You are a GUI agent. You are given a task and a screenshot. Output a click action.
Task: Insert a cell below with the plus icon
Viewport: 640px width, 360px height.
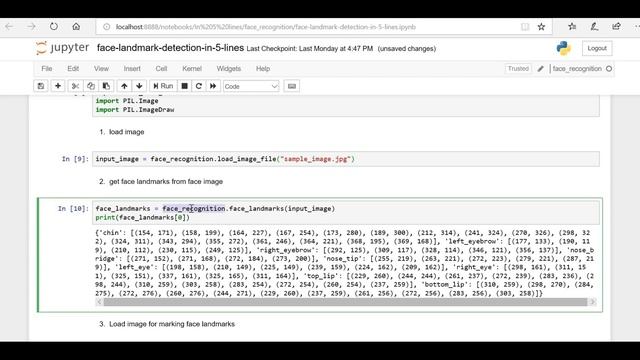click(58, 86)
